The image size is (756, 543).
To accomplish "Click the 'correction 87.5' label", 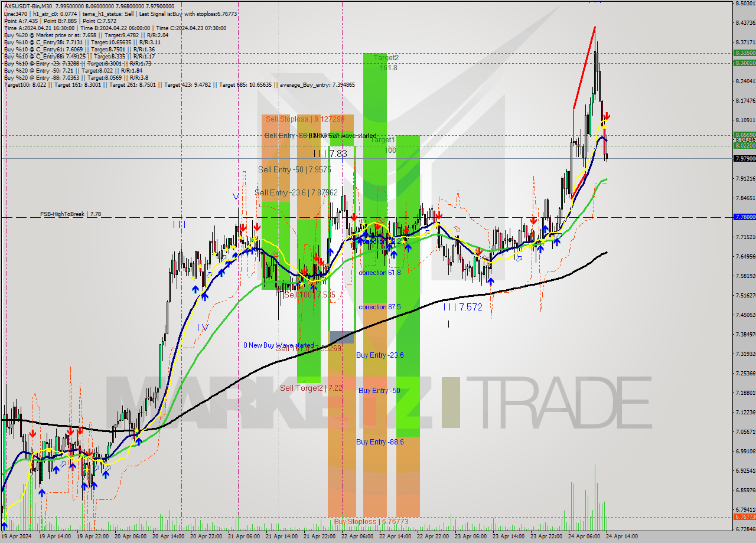I will click(380, 307).
